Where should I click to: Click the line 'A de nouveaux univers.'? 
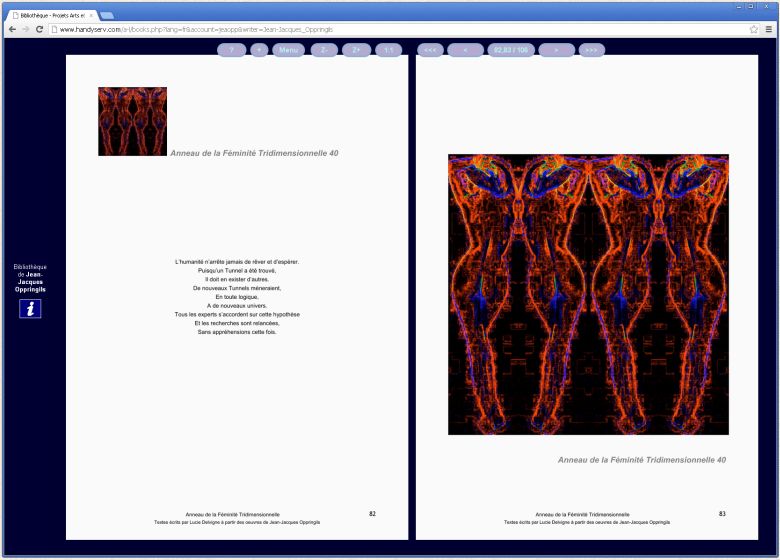click(x=237, y=306)
